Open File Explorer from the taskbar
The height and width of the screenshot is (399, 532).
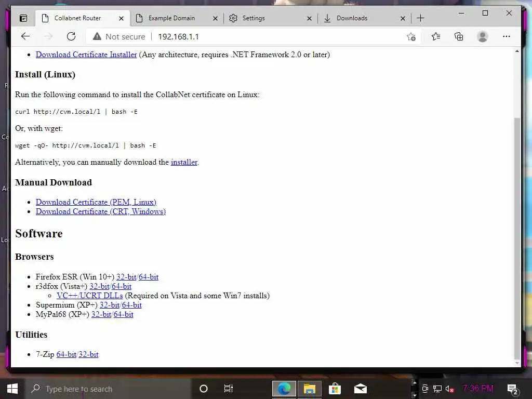pos(309,389)
